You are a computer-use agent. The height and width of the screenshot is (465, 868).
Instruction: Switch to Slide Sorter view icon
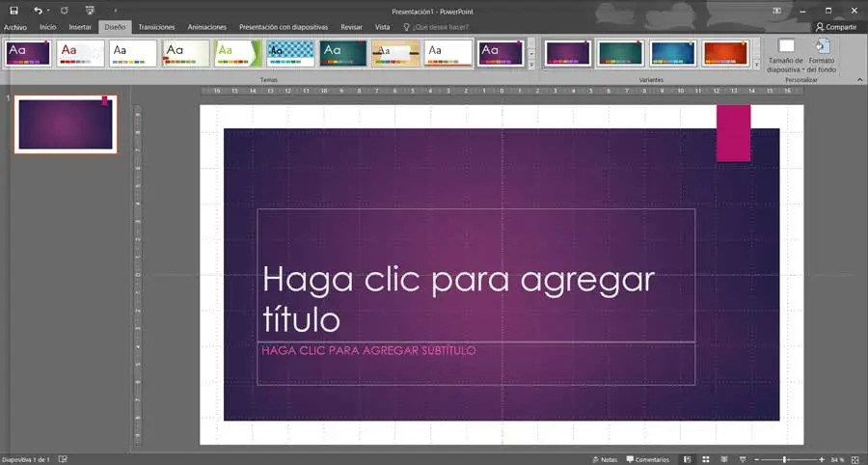point(706,459)
